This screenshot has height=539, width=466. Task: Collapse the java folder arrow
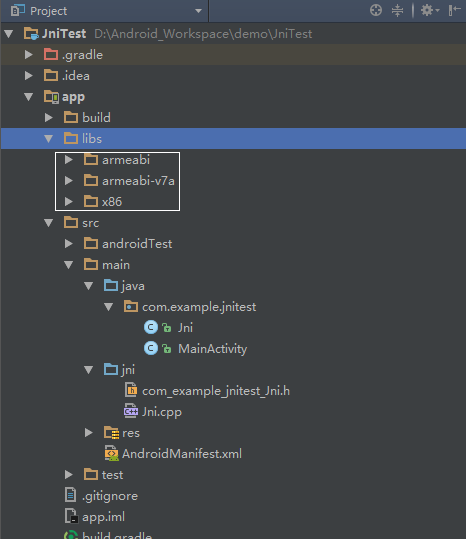[89, 286]
